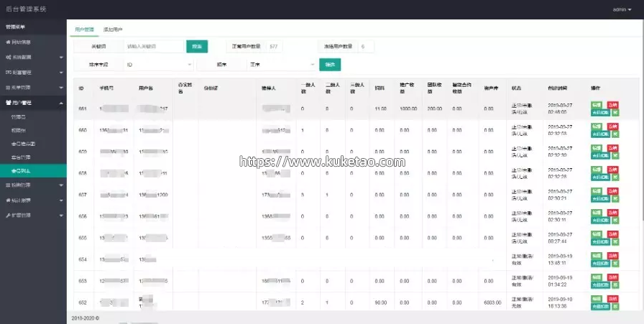Expand the 统计报表 sidebar menu above 扩展管理
Screen dimensions: 644x324
33,200
